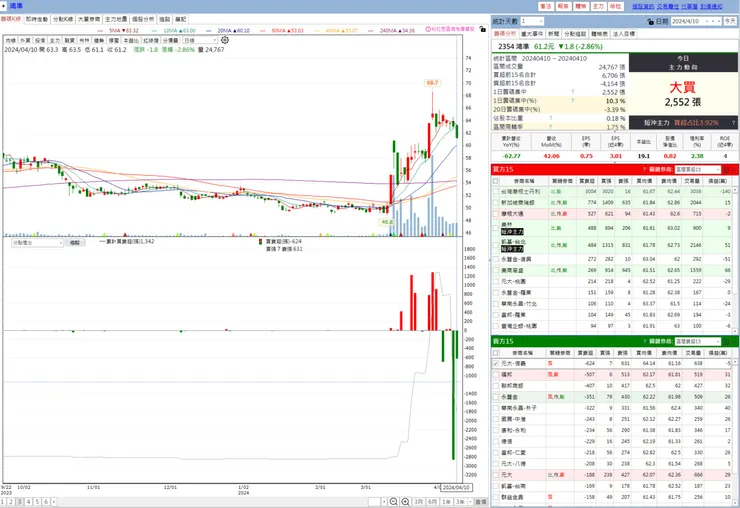Select the 永豐金 seller row
Screen dimensions: 740x508
(x=612, y=397)
